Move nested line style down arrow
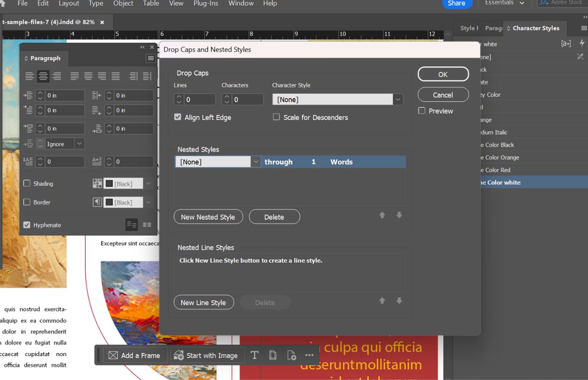 coord(399,301)
